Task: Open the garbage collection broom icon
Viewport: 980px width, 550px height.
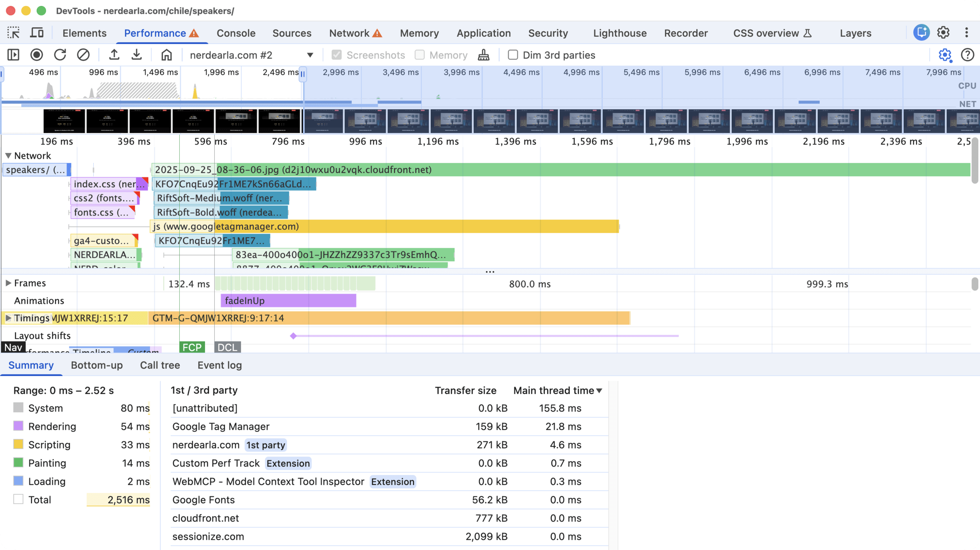Action: 484,55
